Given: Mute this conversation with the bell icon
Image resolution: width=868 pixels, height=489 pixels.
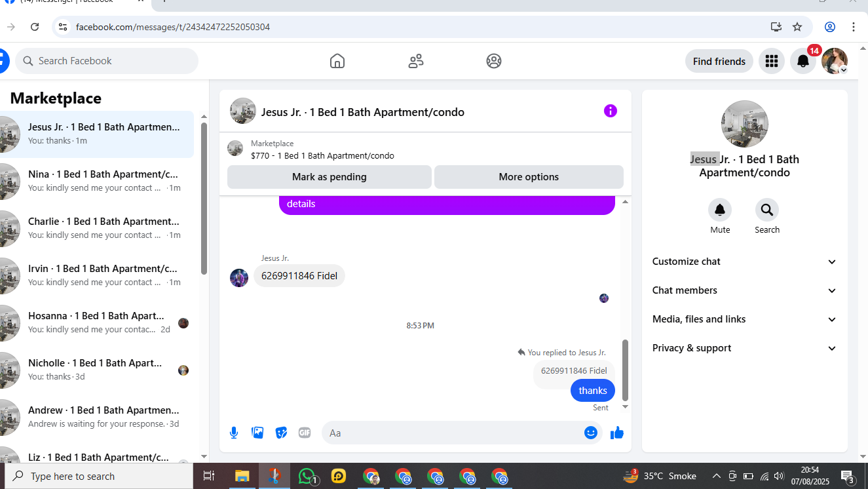Looking at the screenshot, I should tap(720, 210).
